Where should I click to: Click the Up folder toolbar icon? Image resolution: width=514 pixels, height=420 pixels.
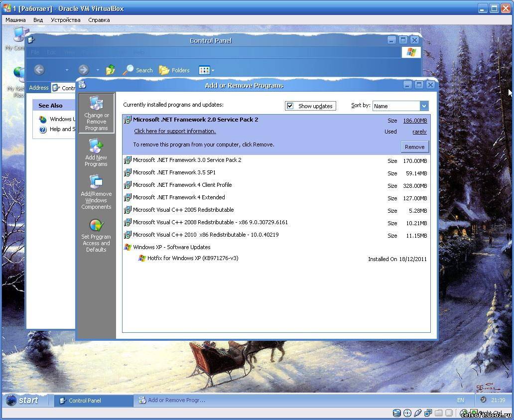click(x=111, y=70)
